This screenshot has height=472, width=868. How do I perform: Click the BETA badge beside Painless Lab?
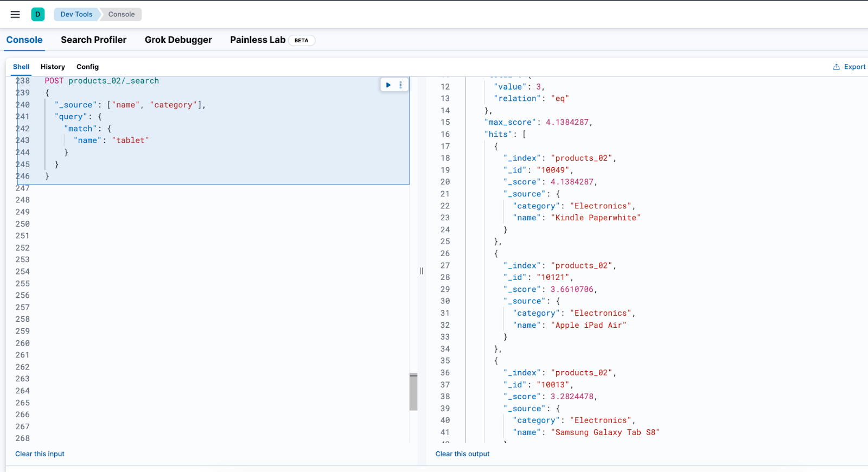pyautogui.click(x=301, y=41)
